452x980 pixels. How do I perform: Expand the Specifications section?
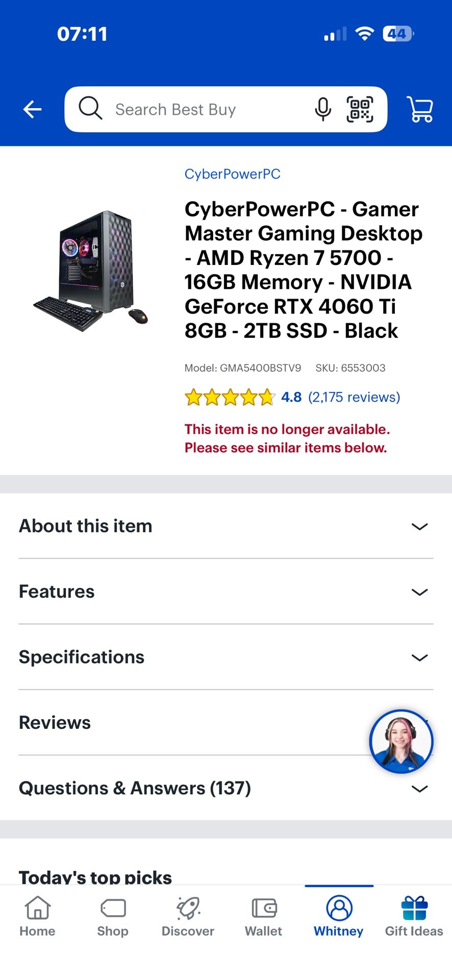point(225,657)
